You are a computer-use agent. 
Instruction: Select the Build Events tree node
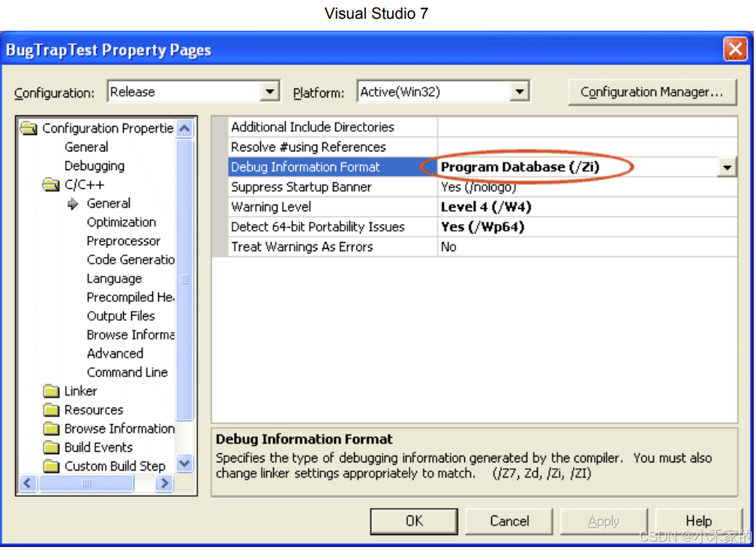click(98, 447)
